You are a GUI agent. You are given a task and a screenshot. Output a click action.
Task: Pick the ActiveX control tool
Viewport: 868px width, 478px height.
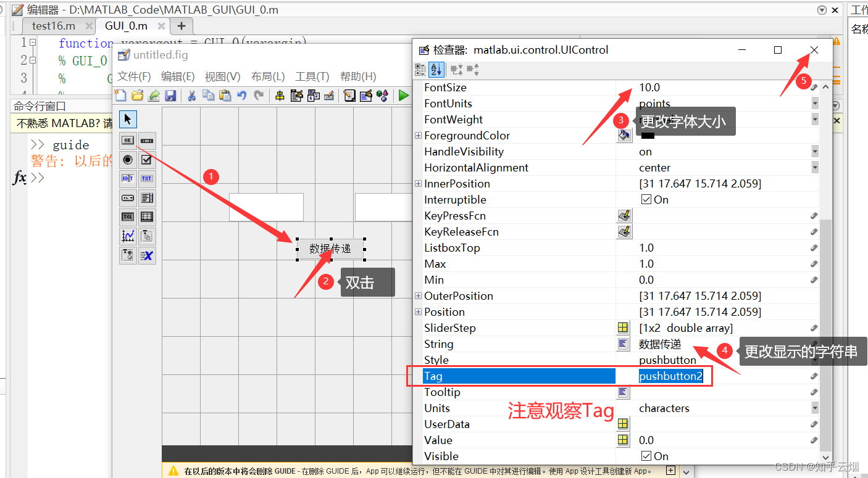[x=147, y=255]
